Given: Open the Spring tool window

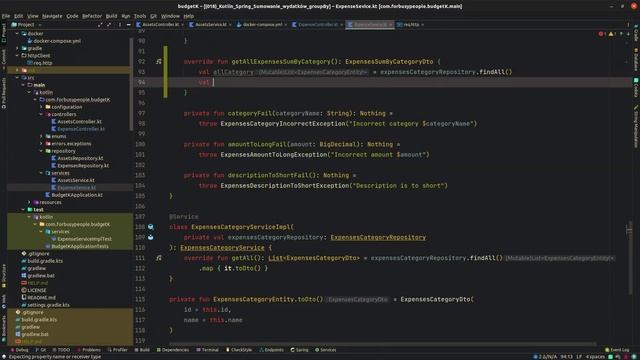Looking at the screenshot, I should (x=299, y=350).
